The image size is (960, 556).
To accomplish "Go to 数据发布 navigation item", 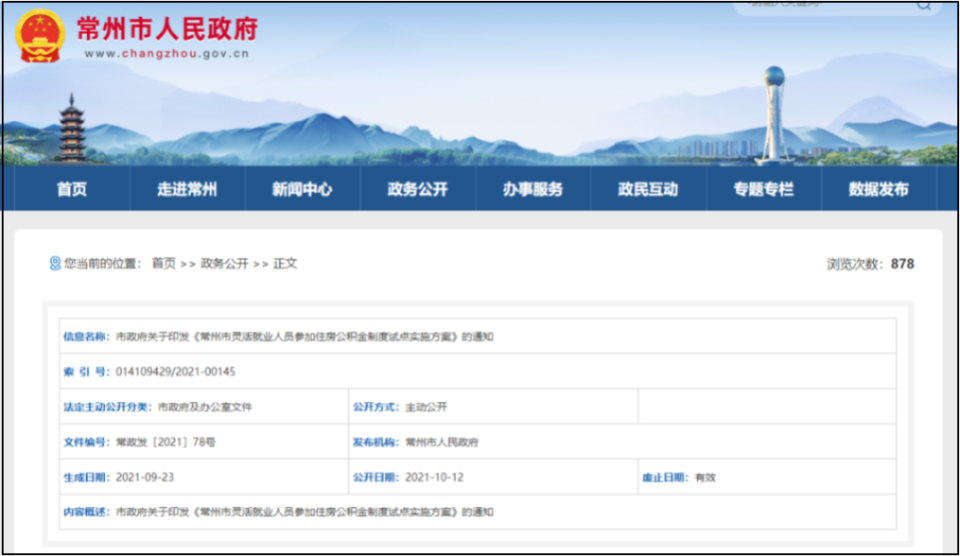I will pyautogui.click(x=879, y=189).
